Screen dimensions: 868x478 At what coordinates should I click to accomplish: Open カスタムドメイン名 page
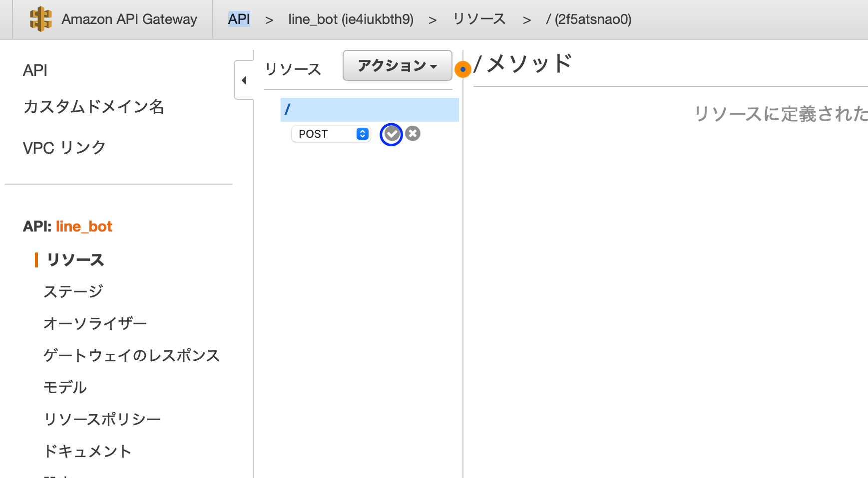click(93, 107)
